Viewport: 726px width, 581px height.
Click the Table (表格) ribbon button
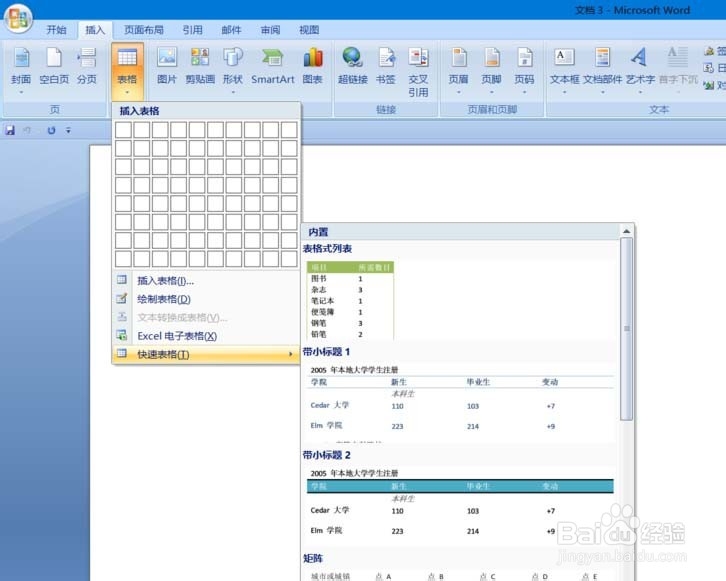coord(127,70)
